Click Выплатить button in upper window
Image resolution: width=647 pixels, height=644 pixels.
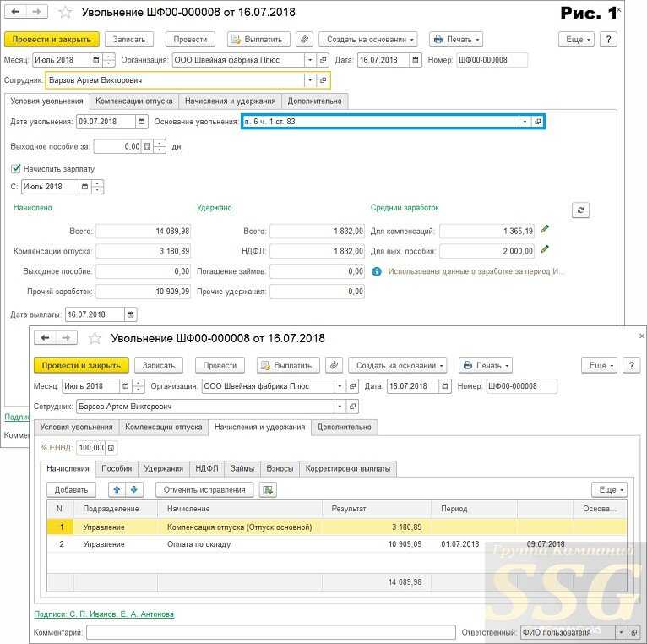pyautogui.click(x=258, y=39)
